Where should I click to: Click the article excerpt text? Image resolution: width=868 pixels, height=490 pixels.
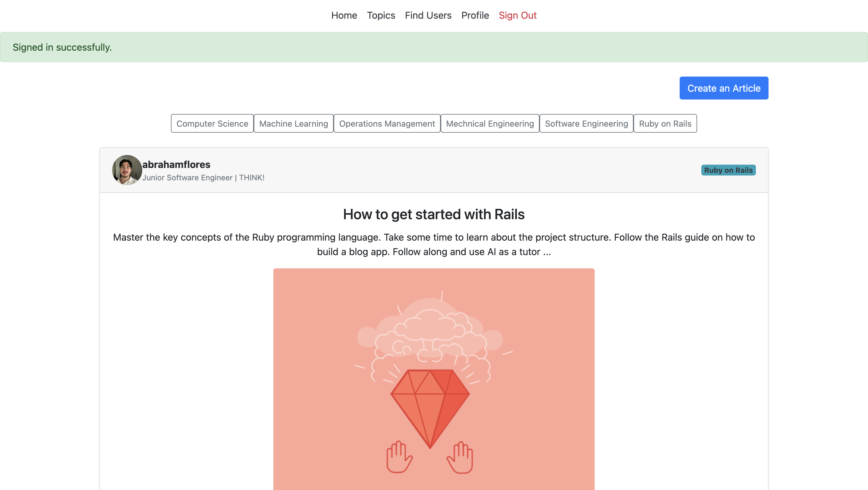(x=434, y=245)
